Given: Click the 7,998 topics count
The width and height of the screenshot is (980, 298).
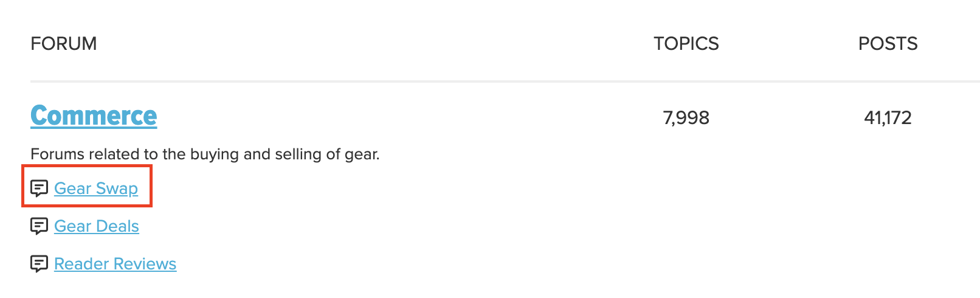Looking at the screenshot, I should tap(686, 117).
